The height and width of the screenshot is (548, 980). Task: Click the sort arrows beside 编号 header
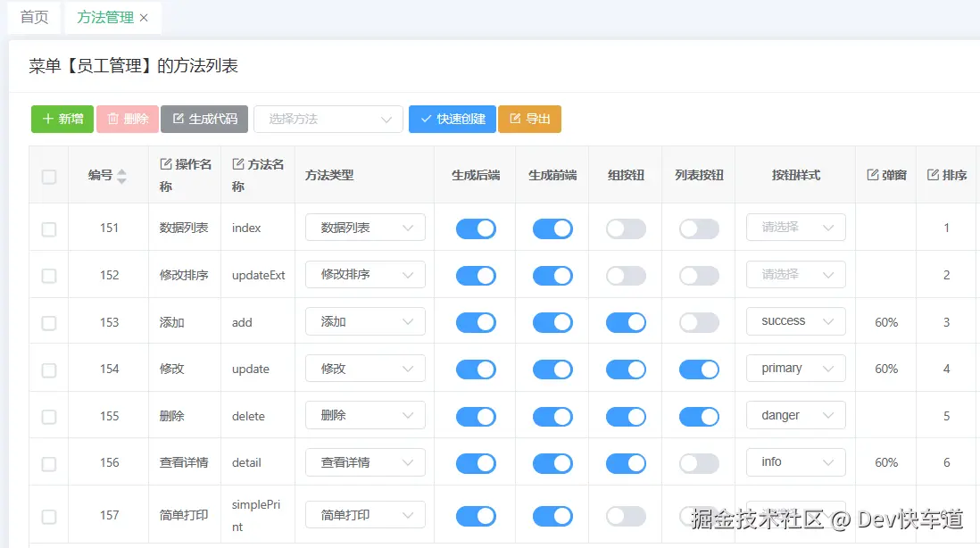pos(122,176)
